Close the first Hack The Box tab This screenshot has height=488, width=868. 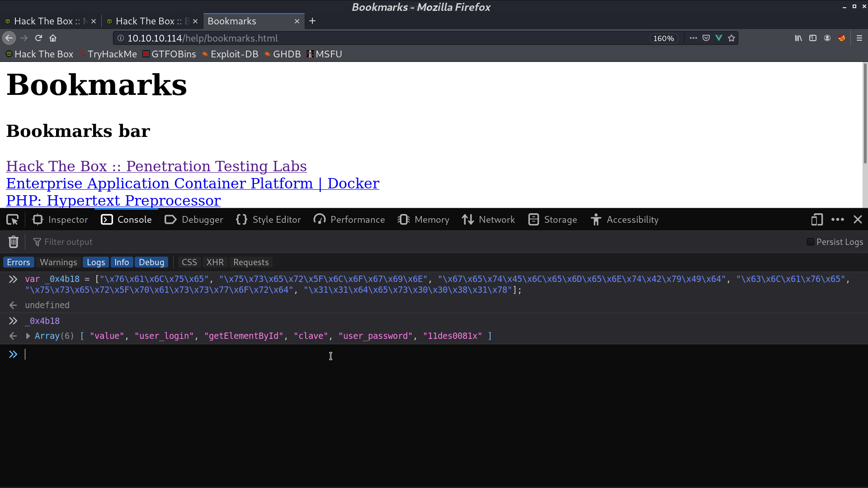(x=94, y=21)
